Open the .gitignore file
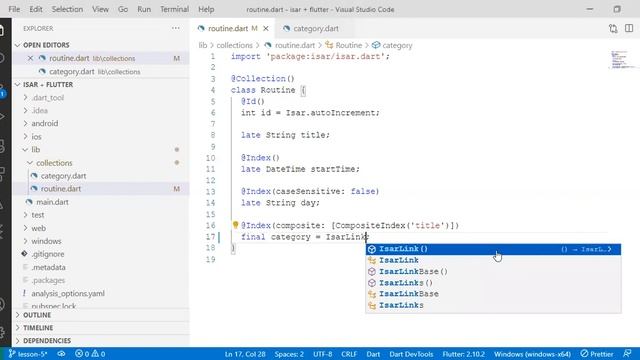The image size is (640, 360). (x=48, y=254)
